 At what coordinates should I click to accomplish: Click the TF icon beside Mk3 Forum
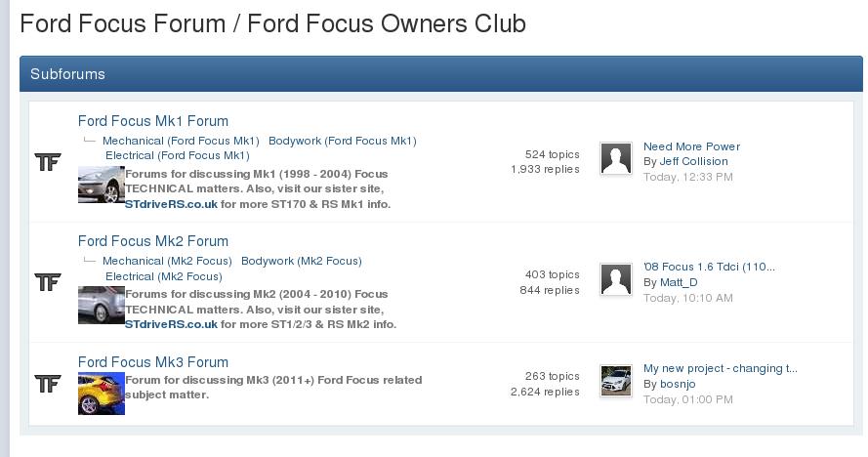coord(47,383)
